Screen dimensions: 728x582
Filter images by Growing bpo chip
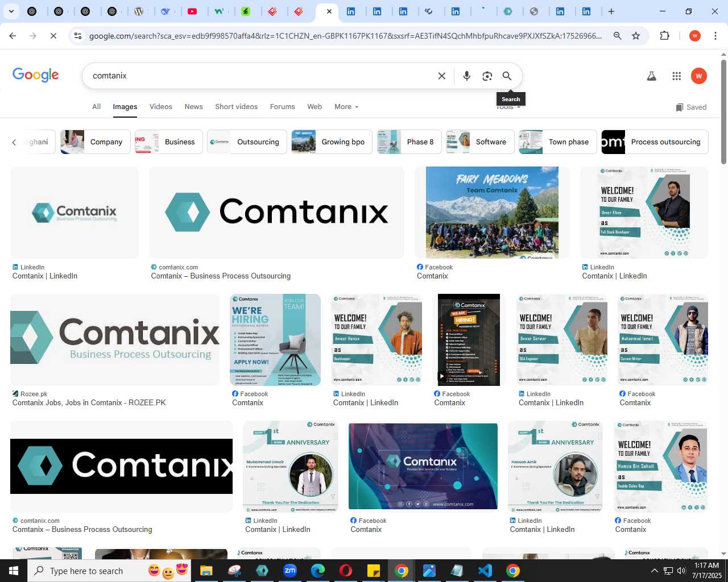[332, 142]
